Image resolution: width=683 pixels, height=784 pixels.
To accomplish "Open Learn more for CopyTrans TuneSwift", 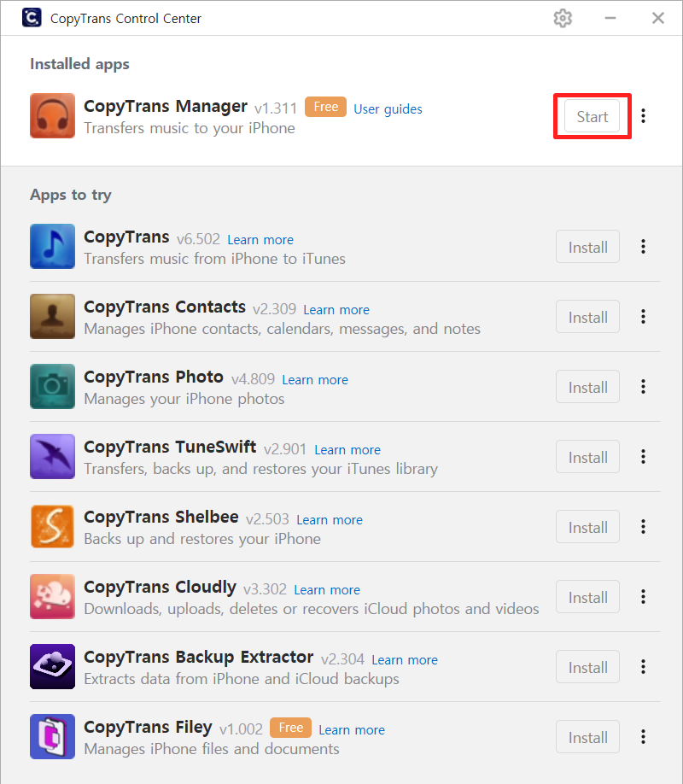I will (x=347, y=449).
